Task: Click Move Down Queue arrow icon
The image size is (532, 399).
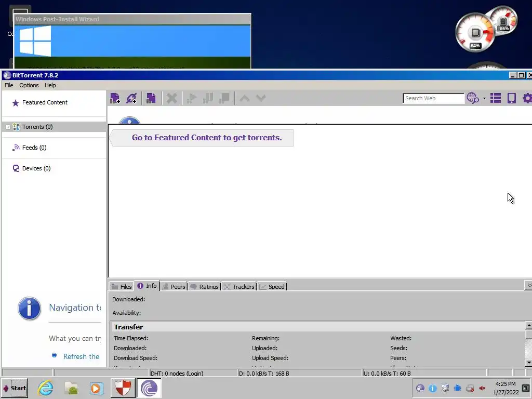Action: [x=261, y=98]
